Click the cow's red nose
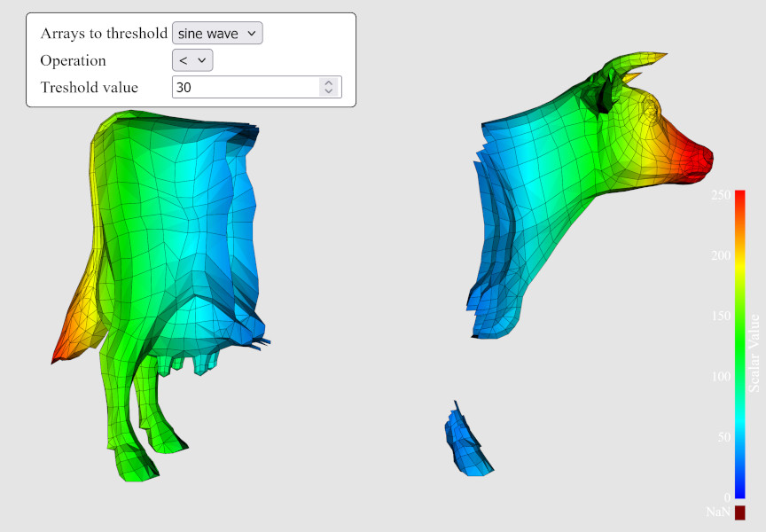This screenshot has height=532, width=766. 699,160
